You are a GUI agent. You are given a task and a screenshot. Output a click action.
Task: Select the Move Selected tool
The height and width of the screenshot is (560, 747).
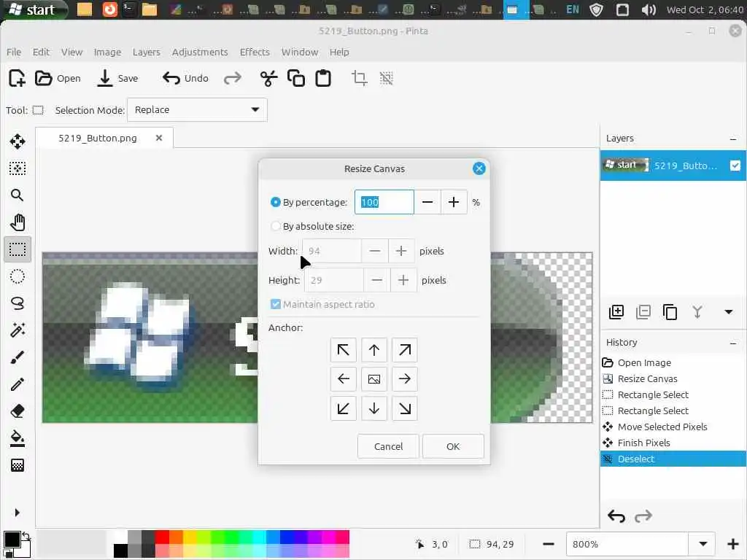pos(18,141)
